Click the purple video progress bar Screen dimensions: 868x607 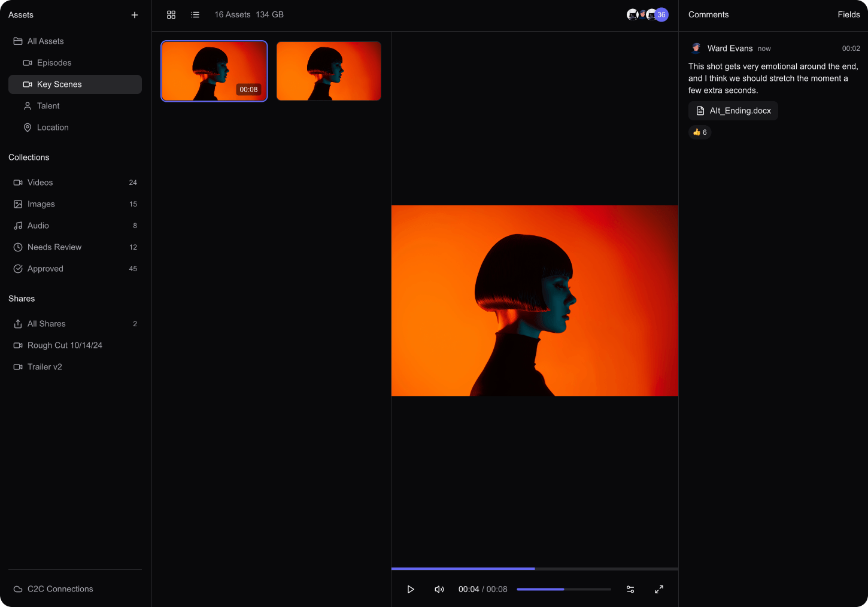click(535, 569)
